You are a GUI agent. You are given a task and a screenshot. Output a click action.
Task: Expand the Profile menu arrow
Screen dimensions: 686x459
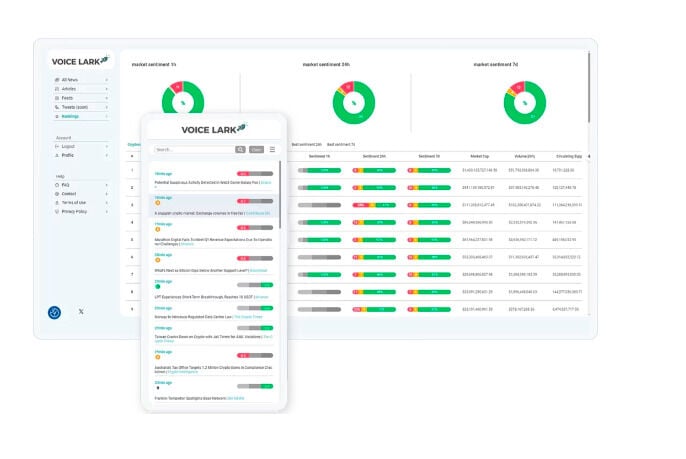pos(107,155)
